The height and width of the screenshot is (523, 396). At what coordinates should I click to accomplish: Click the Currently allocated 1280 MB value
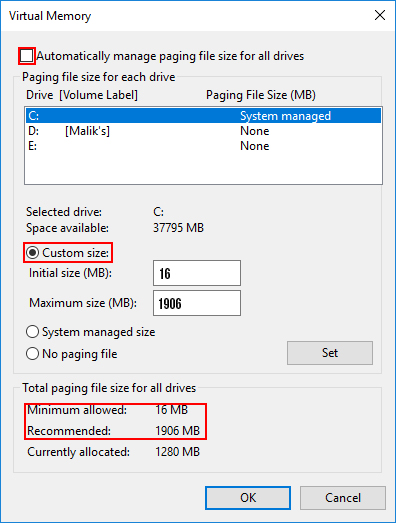click(177, 452)
